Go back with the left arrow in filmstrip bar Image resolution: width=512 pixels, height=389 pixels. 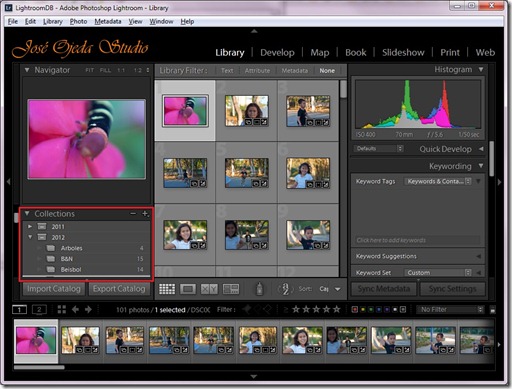[x=75, y=310]
